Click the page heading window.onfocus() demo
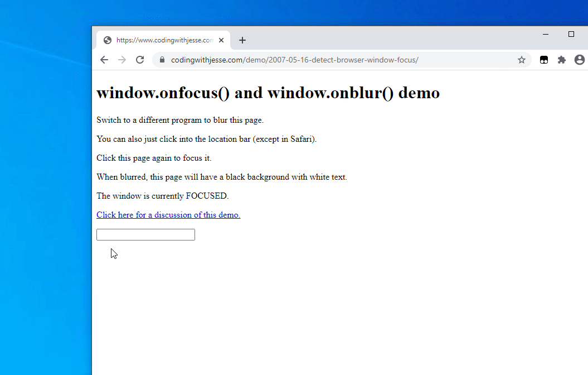 [x=268, y=93]
